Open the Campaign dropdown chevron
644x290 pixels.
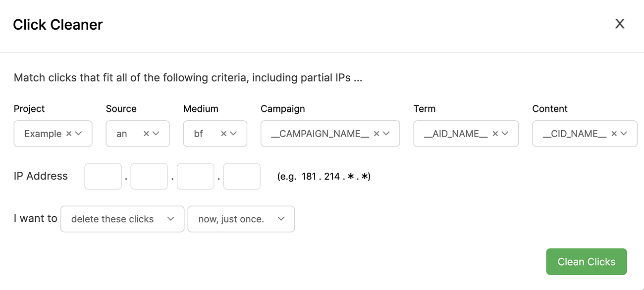pos(386,134)
